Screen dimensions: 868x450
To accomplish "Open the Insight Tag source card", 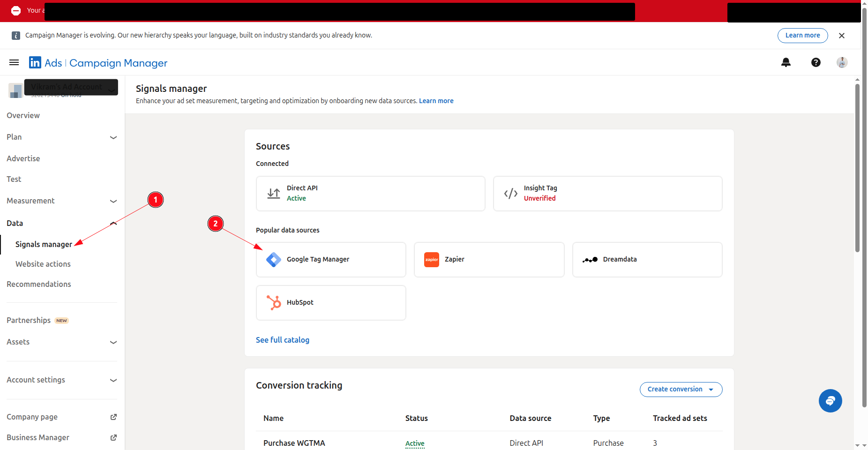I will pyautogui.click(x=608, y=194).
